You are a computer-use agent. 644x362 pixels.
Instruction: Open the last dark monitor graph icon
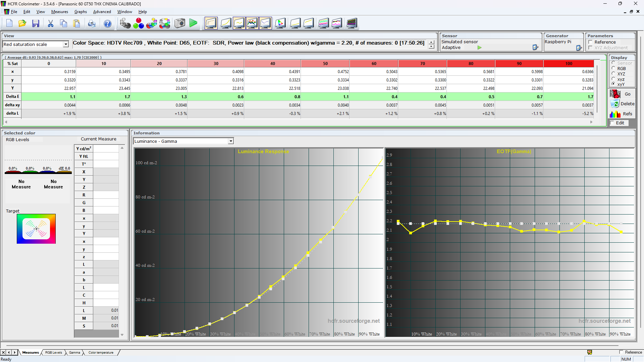tap(352, 23)
